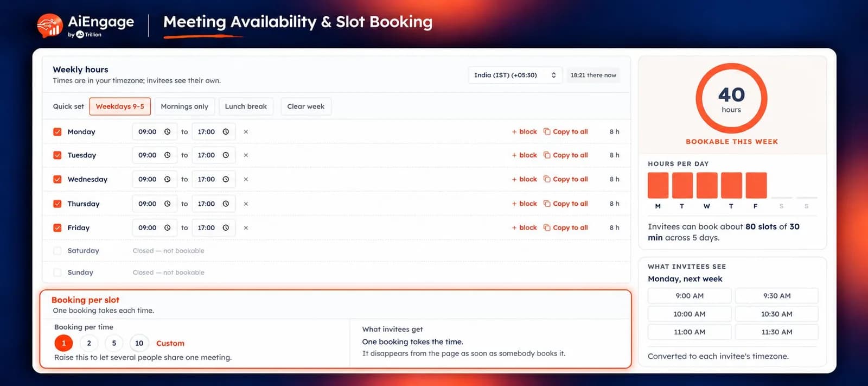This screenshot has height=386, width=868.
Task: Enable the Sunday checkbox
Action: 58,273
